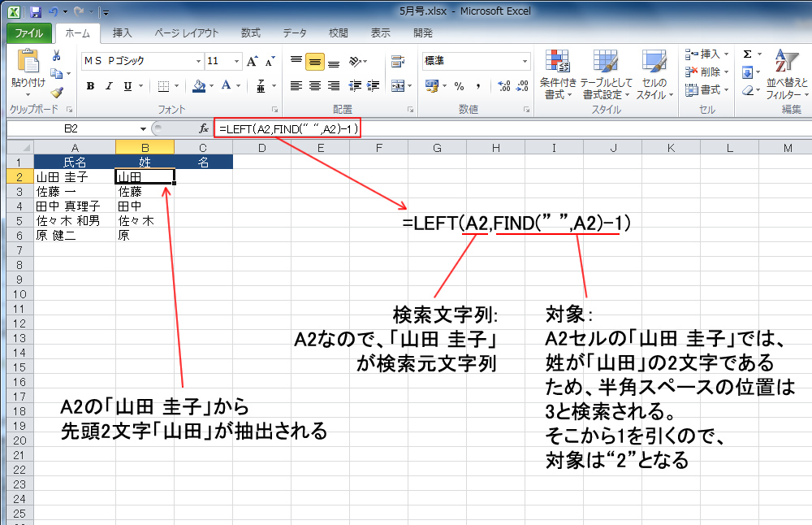
Task: Open the font size dropdown showing 11
Action: click(x=236, y=61)
